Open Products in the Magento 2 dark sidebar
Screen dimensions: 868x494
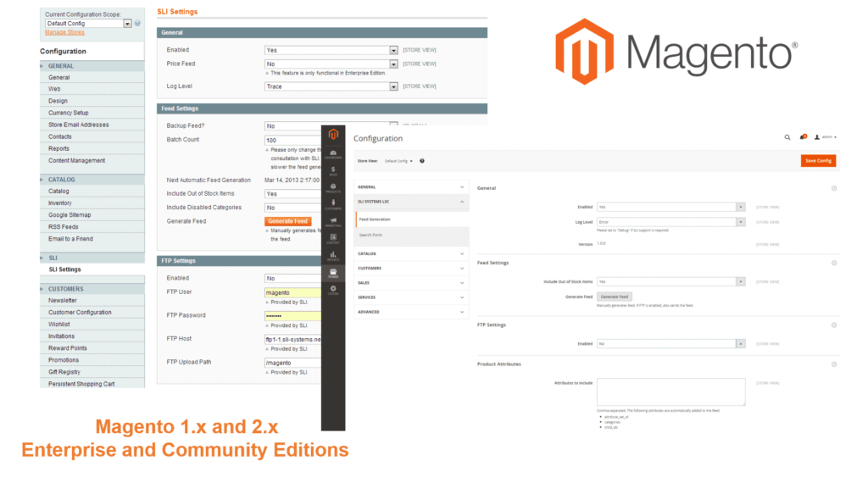(333, 188)
